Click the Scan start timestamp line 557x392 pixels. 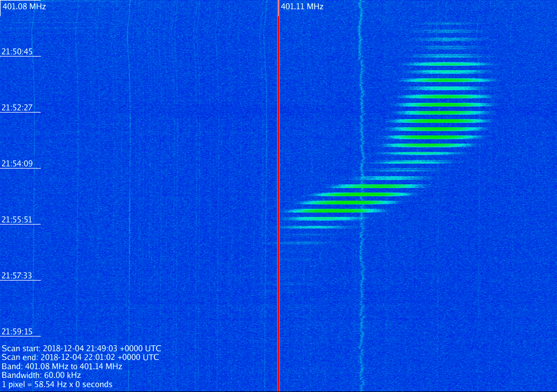[x=82, y=349]
